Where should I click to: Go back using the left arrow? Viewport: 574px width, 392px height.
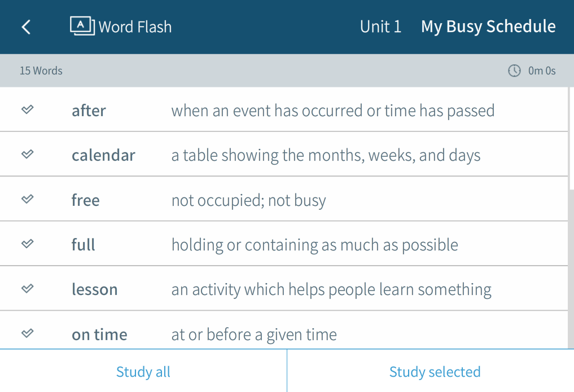26,27
